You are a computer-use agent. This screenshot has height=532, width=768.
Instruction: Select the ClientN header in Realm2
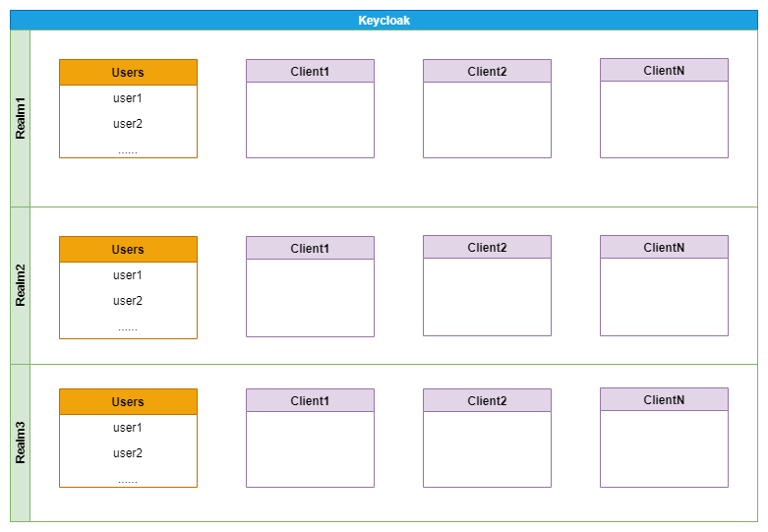(x=664, y=247)
